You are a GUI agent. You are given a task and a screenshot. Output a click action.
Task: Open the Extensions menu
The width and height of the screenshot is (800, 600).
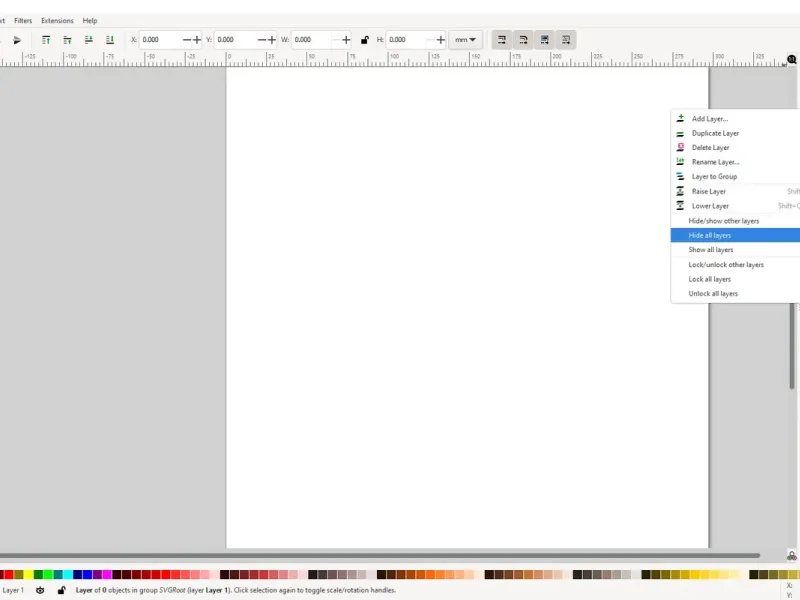[57, 21]
